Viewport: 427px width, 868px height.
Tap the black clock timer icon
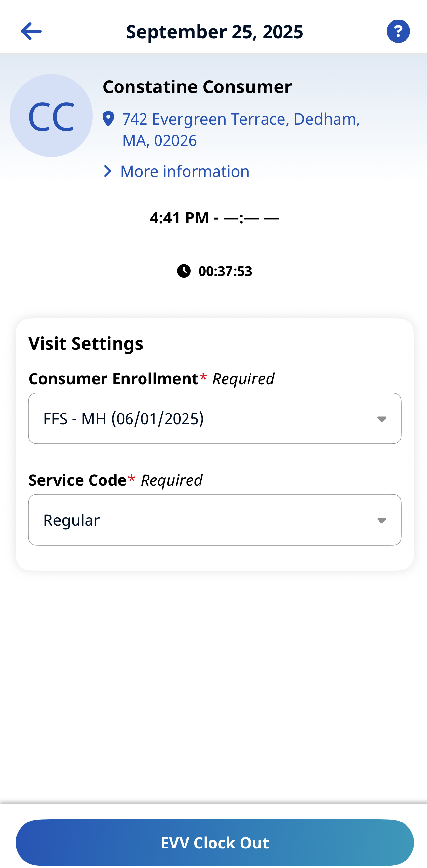(x=184, y=271)
